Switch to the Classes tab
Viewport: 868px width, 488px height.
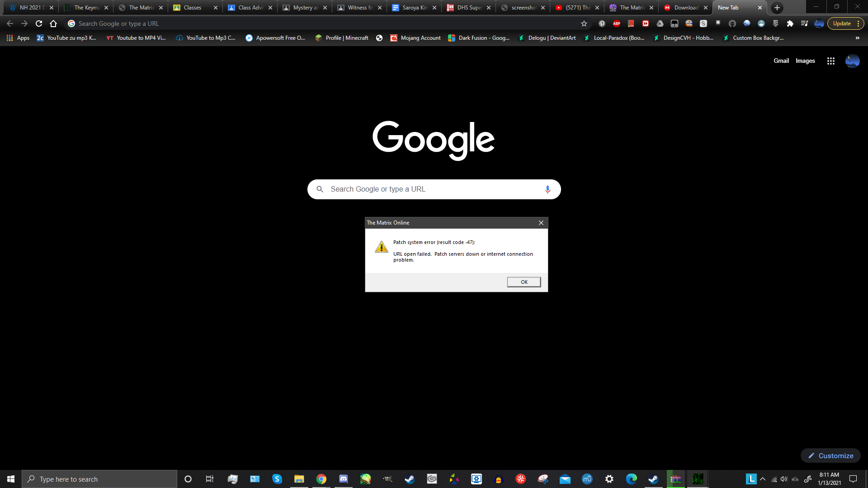coord(192,8)
